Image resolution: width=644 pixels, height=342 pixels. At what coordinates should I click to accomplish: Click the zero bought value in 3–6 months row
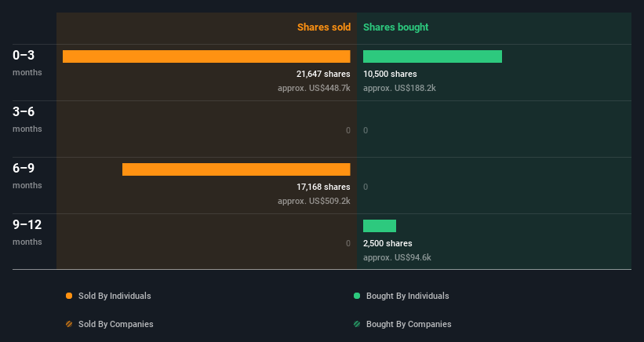point(366,130)
